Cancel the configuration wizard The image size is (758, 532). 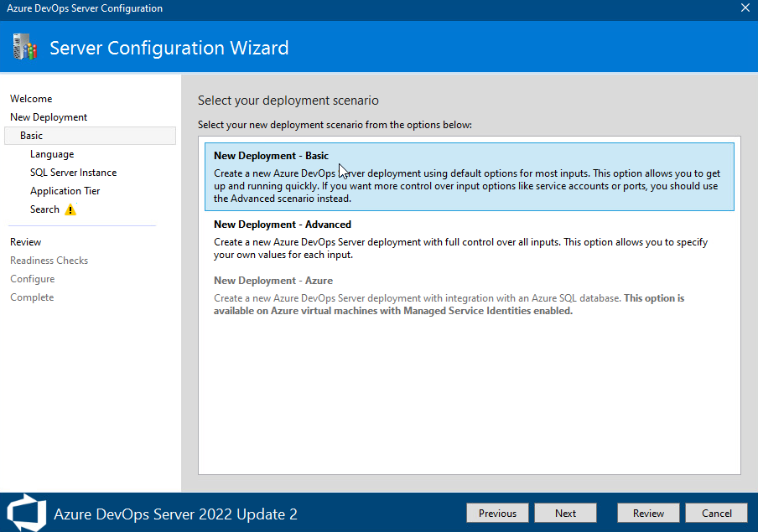click(x=716, y=512)
